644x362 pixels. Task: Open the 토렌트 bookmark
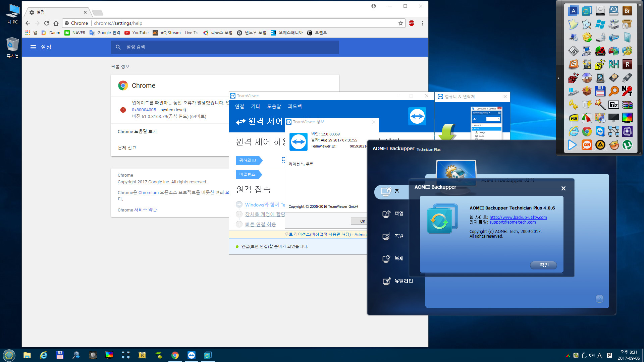click(317, 33)
